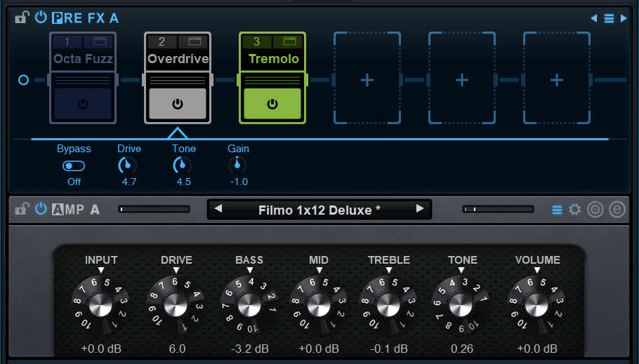Toggle the Pre FX A power button
This screenshot has width=639, height=364.
[41, 18]
